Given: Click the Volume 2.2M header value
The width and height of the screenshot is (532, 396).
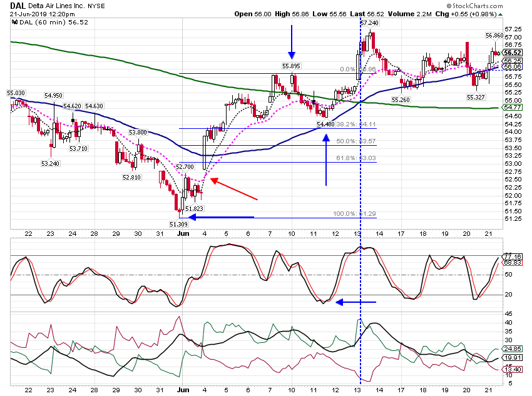Looking at the screenshot, I should (410, 14).
